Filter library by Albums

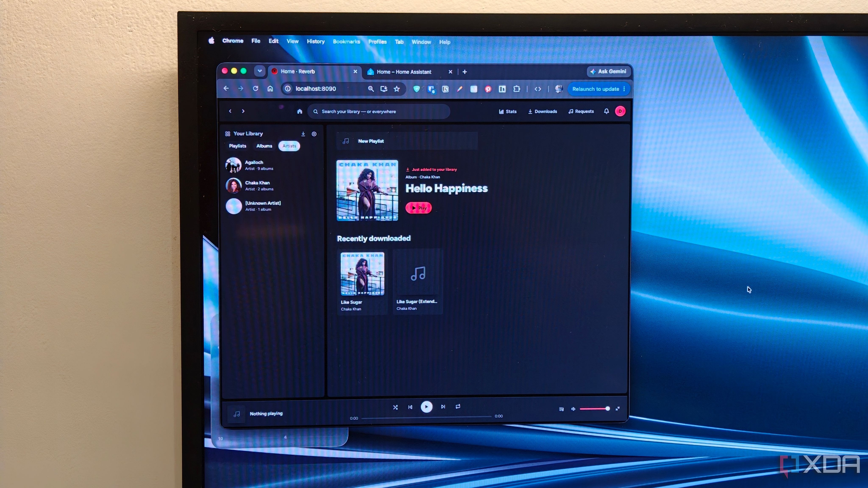[x=264, y=146]
